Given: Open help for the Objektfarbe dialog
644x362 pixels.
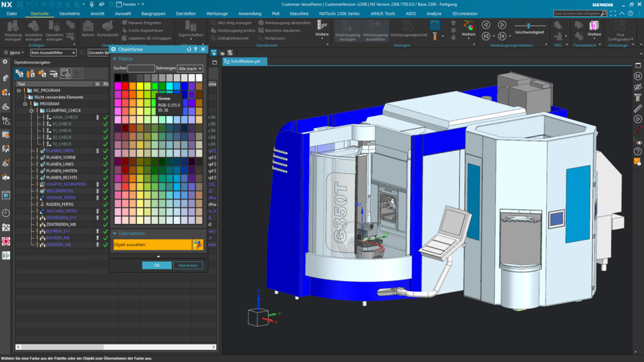Looking at the screenshot, I should pyautogui.click(x=196, y=49).
